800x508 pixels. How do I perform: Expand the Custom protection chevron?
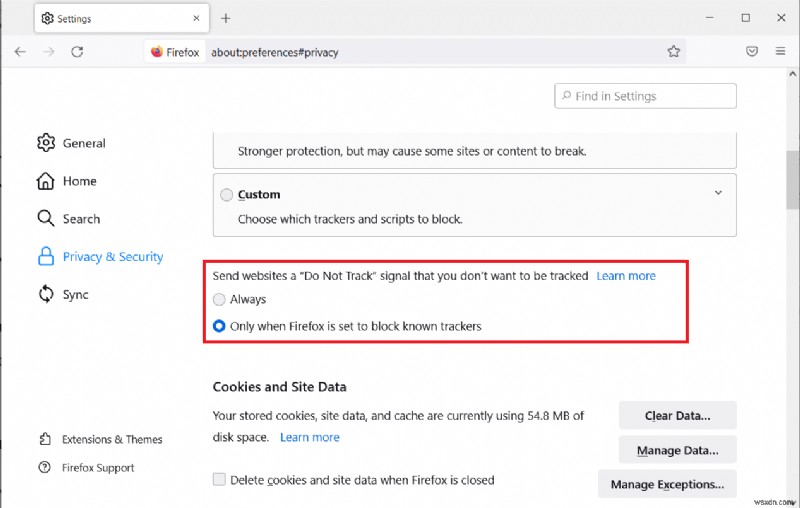pyautogui.click(x=717, y=193)
